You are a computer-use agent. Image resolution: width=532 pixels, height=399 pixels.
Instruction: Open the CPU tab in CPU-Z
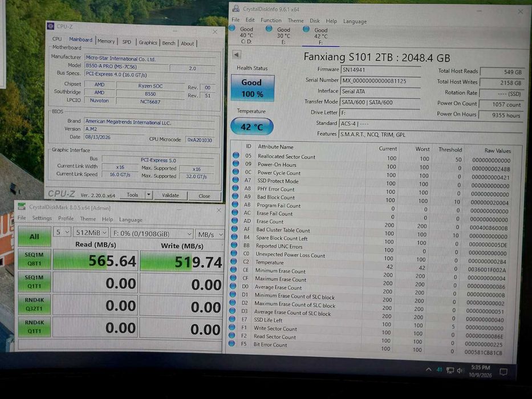[57, 39]
